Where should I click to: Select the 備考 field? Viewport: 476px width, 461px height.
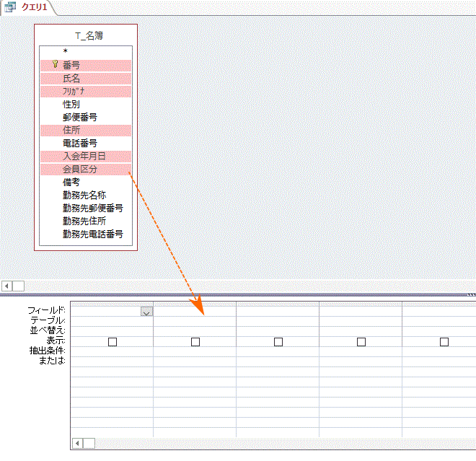[86, 183]
